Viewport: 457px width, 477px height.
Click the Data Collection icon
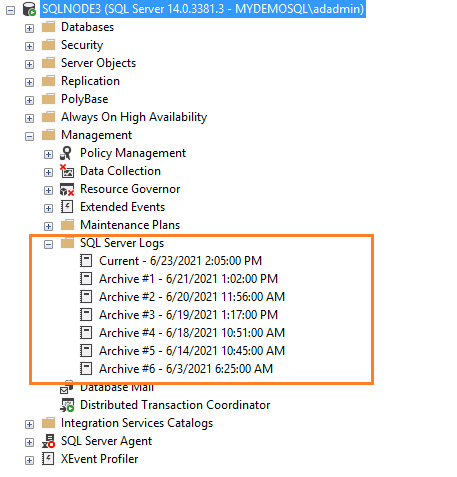click(67, 171)
